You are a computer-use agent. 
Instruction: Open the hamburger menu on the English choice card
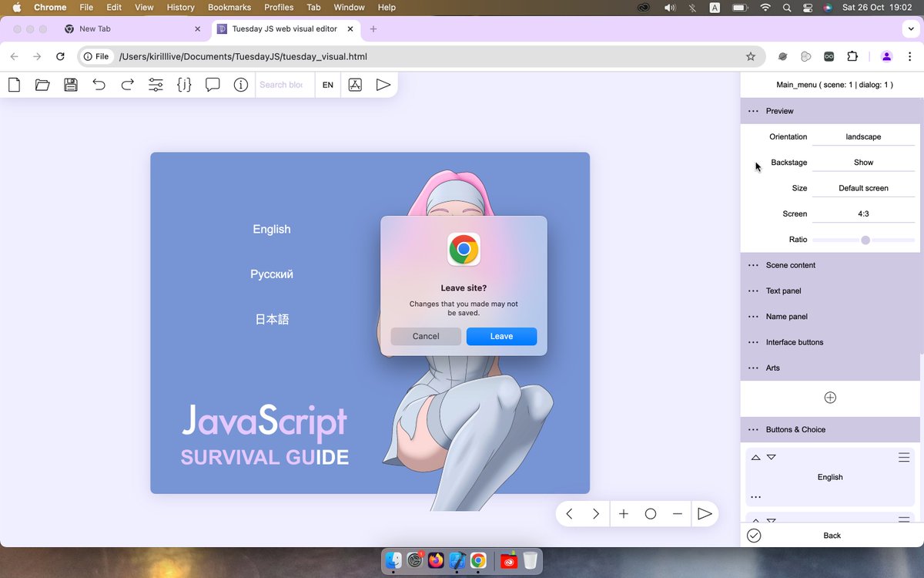[x=904, y=458]
